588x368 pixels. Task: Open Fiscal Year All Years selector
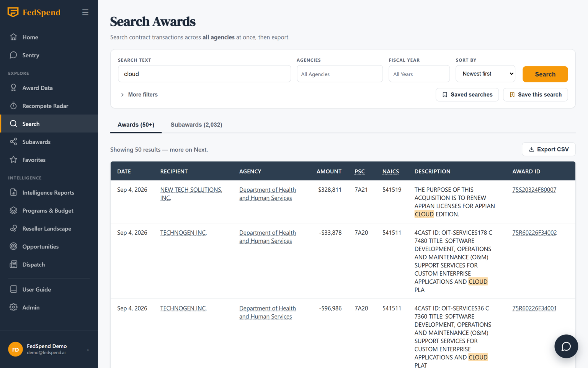click(x=419, y=74)
